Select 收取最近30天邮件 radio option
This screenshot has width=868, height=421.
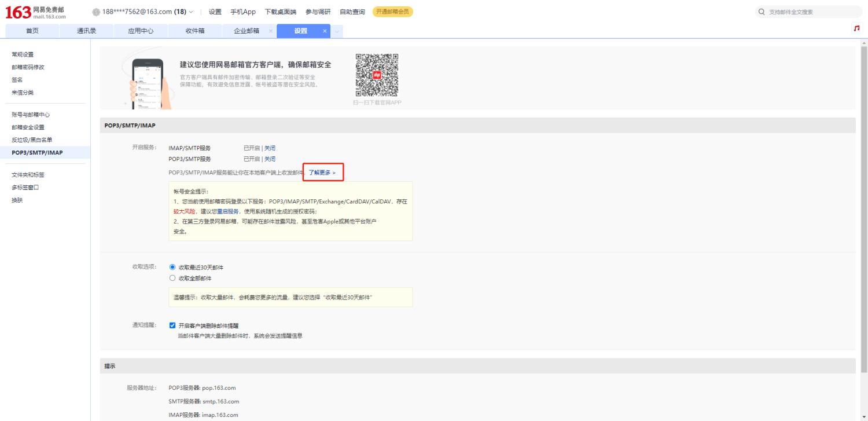click(x=172, y=267)
